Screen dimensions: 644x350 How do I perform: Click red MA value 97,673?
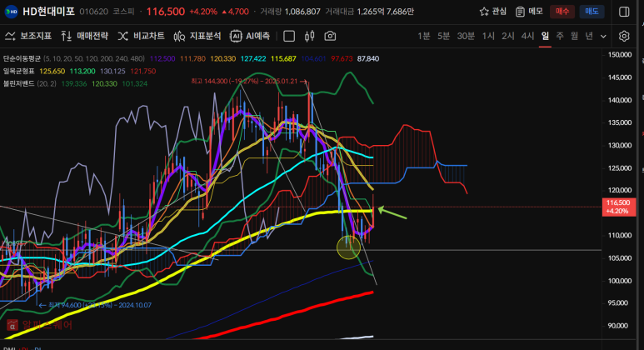point(342,58)
